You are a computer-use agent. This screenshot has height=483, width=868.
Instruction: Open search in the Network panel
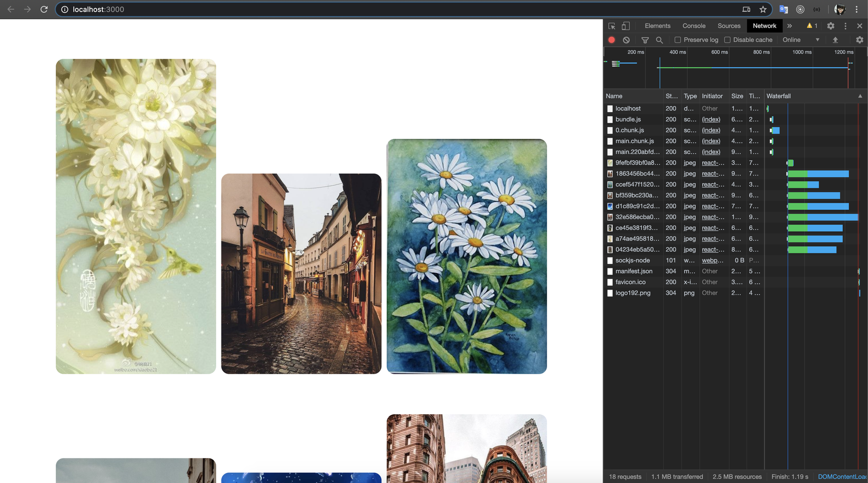(659, 40)
